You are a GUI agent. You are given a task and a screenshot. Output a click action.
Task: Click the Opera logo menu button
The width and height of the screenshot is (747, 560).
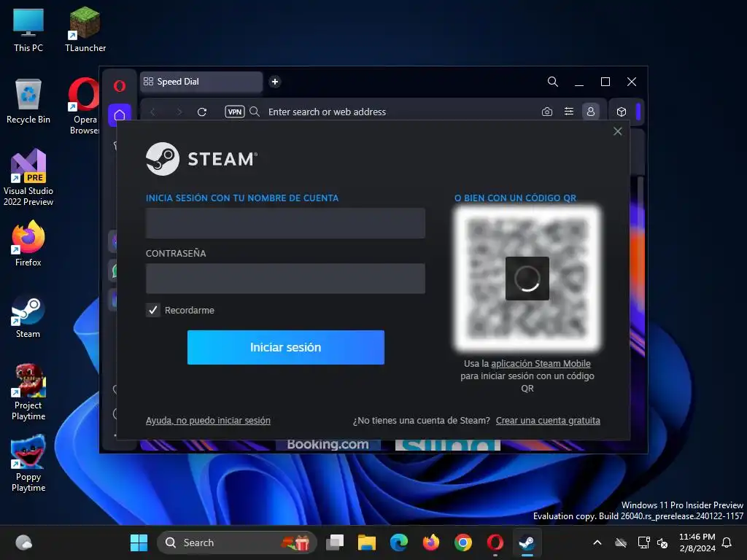coord(120,86)
